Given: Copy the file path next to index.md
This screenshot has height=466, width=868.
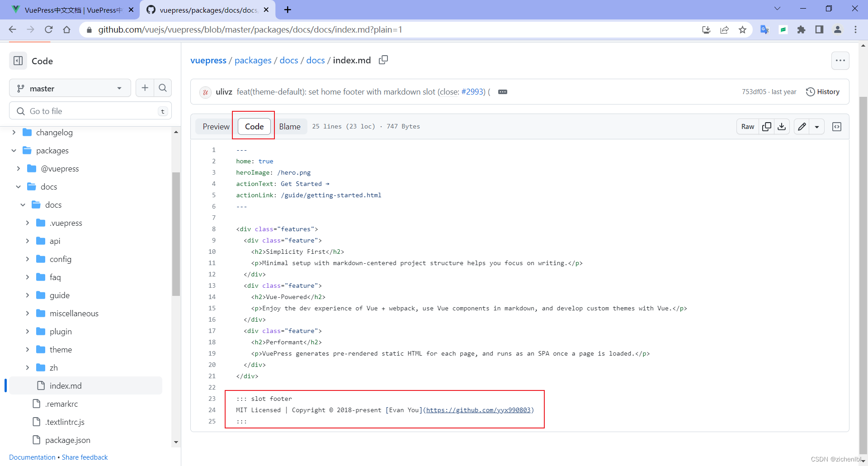Looking at the screenshot, I should [383, 60].
